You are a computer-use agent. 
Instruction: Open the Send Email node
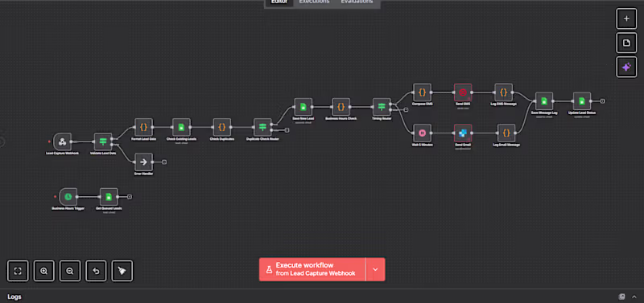(x=462, y=133)
